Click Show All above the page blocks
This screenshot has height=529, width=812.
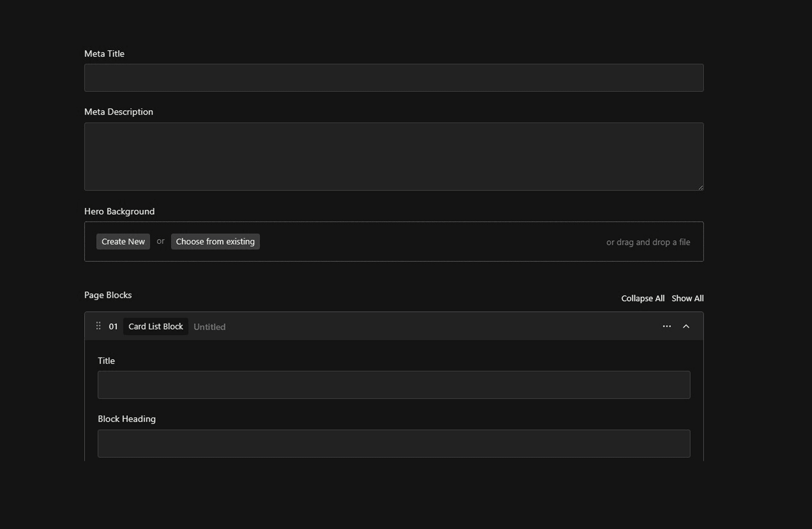click(687, 298)
